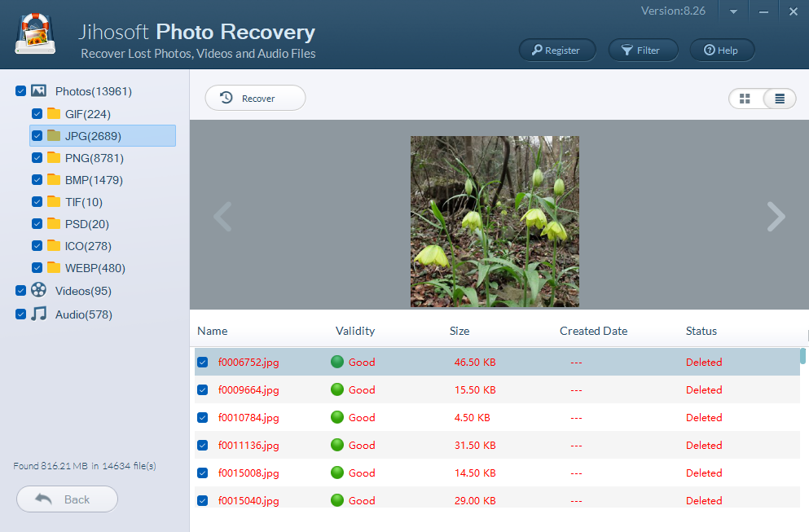
Task: Uncheck the Photos(13961) checkbox
Action: tap(20, 91)
